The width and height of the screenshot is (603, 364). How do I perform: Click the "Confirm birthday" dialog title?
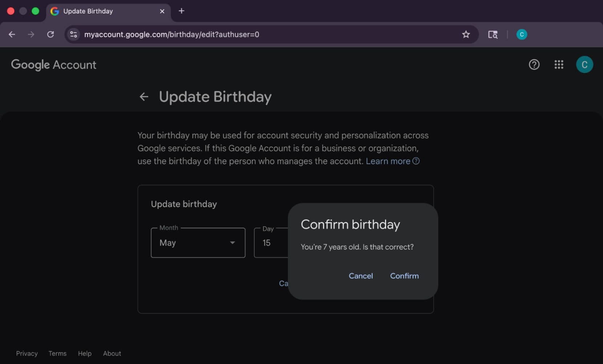350,225
